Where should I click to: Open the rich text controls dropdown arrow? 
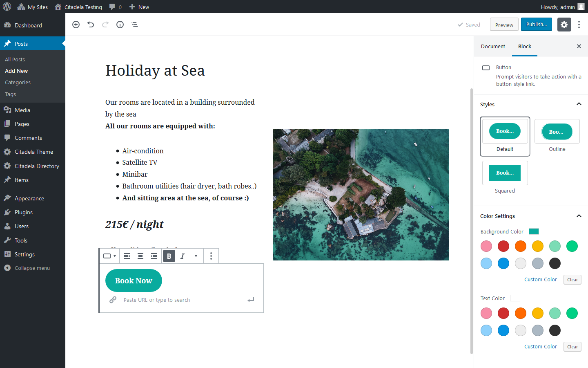click(196, 256)
